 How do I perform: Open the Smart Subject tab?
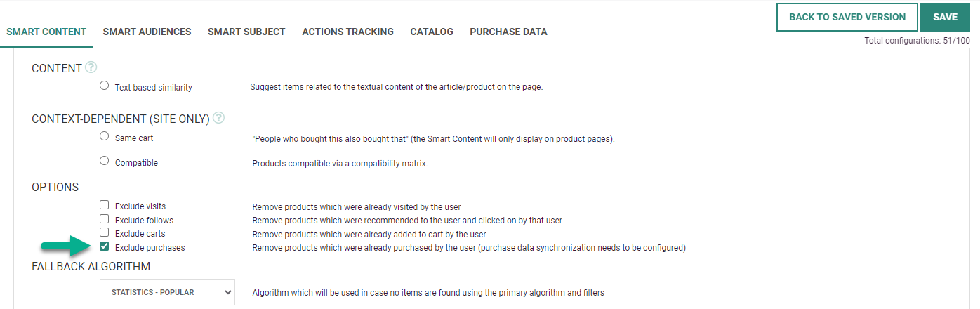tap(246, 32)
